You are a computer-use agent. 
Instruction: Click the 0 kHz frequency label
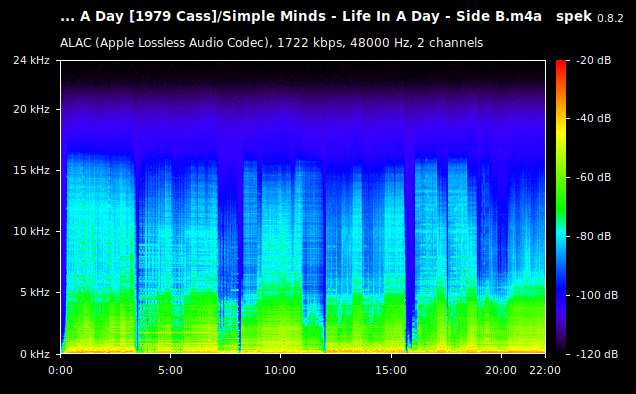[35, 354]
